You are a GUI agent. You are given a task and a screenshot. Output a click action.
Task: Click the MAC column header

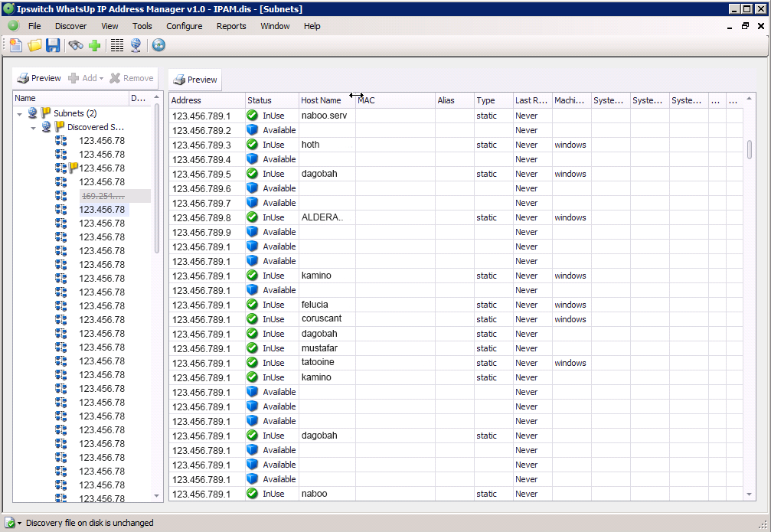pyautogui.click(x=395, y=100)
